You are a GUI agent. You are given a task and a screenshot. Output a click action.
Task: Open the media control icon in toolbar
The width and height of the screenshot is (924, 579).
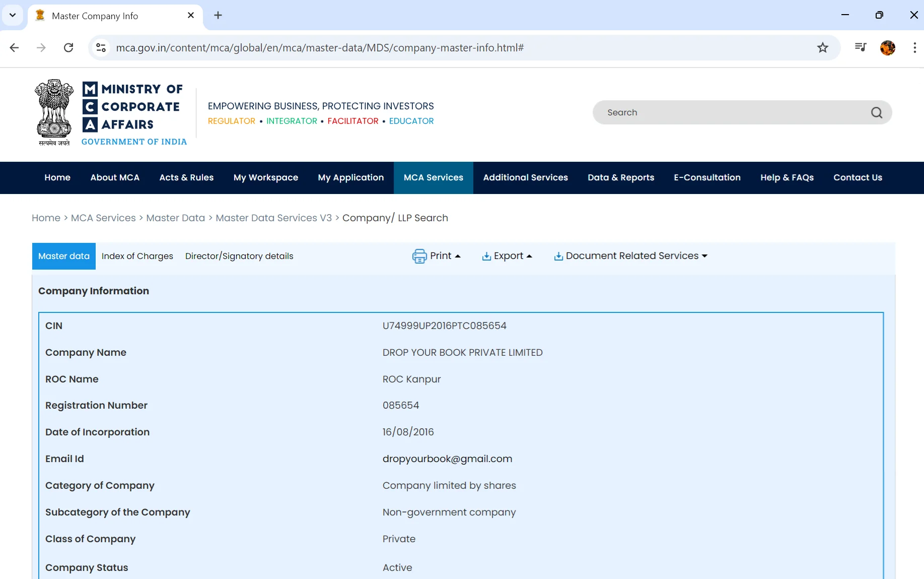click(861, 48)
